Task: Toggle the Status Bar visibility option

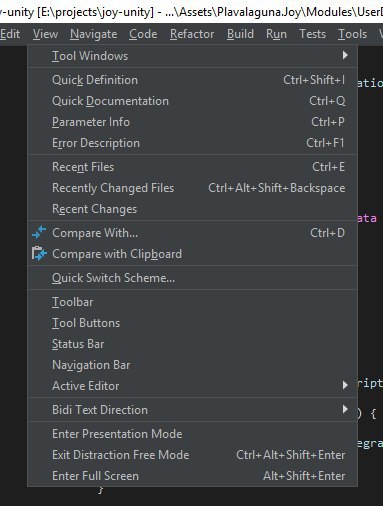Action: 192,344
